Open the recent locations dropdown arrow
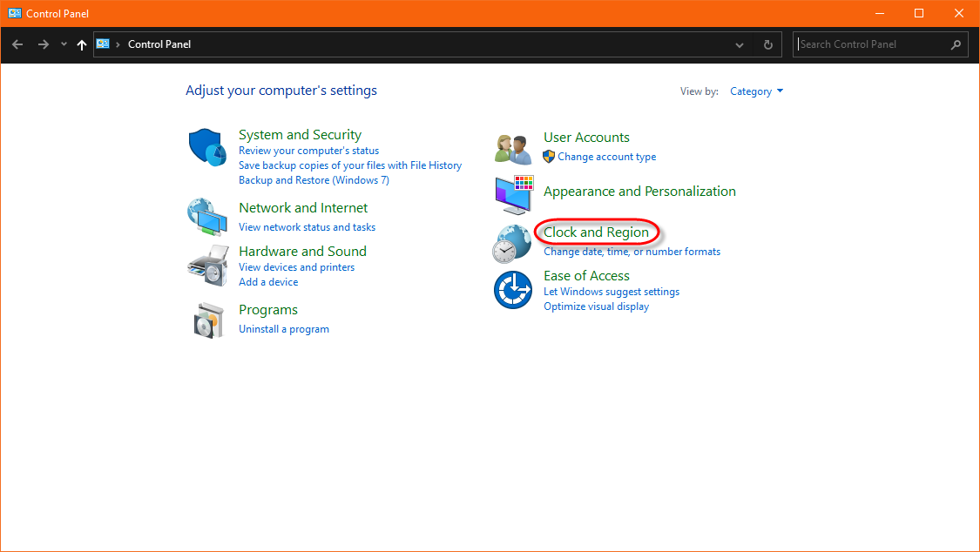Viewport: 980px width, 552px height. pyautogui.click(x=64, y=44)
